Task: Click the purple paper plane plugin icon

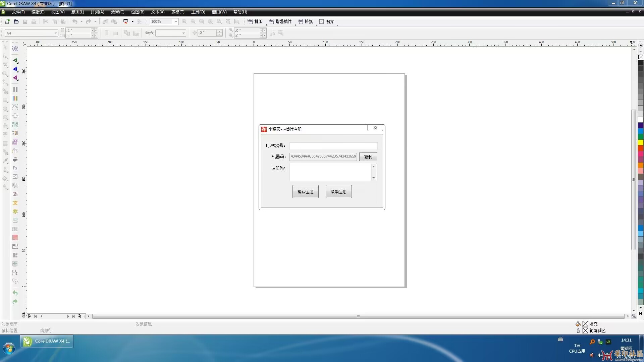Action: 15,78
